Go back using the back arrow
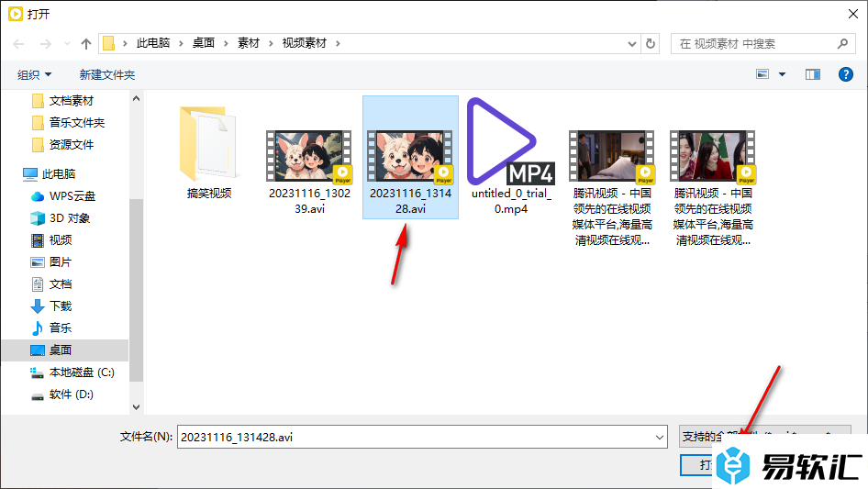The image size is (868, 489). pos(19,44)
